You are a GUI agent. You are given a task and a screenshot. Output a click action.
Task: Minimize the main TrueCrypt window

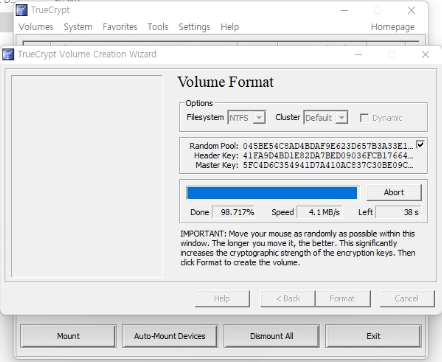point(344,10)
